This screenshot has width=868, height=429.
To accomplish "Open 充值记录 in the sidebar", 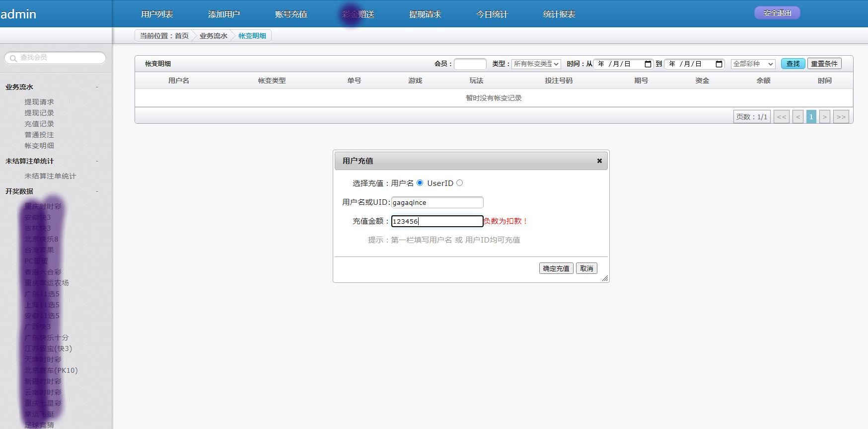I will (x=39, y=124).
